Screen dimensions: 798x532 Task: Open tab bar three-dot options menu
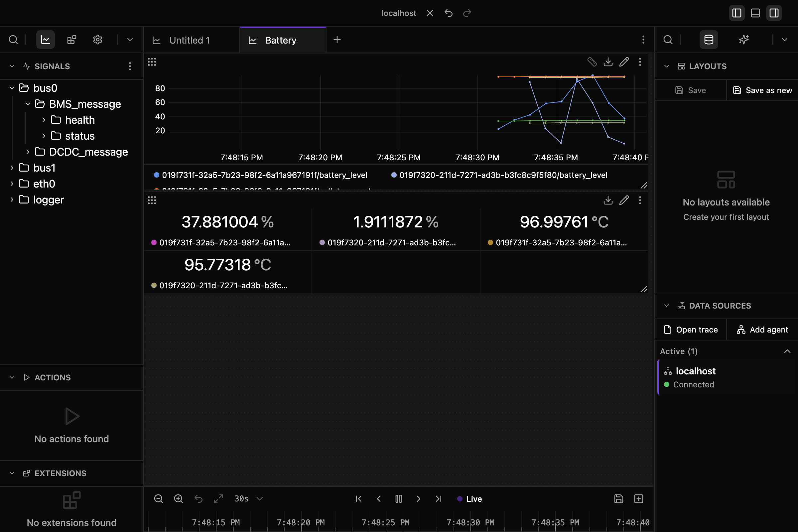click(643, 40)
